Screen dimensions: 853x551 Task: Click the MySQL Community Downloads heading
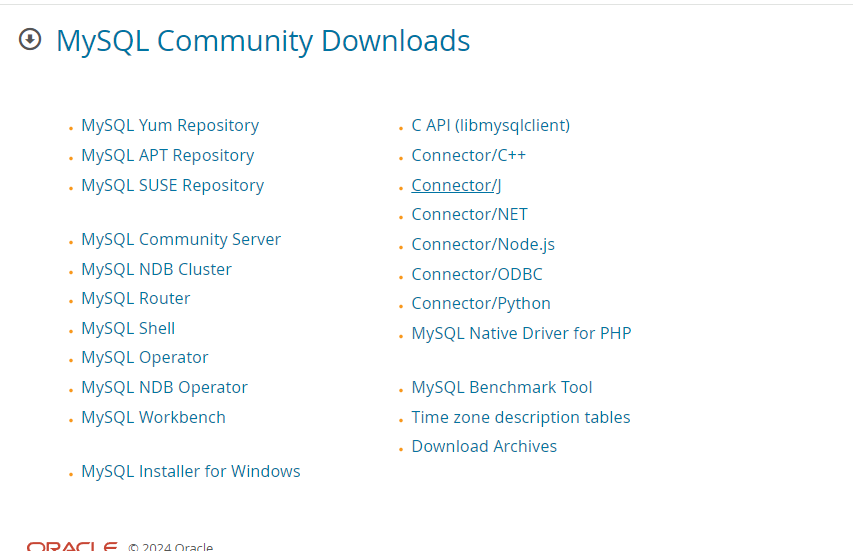click(x=263, y=41)
